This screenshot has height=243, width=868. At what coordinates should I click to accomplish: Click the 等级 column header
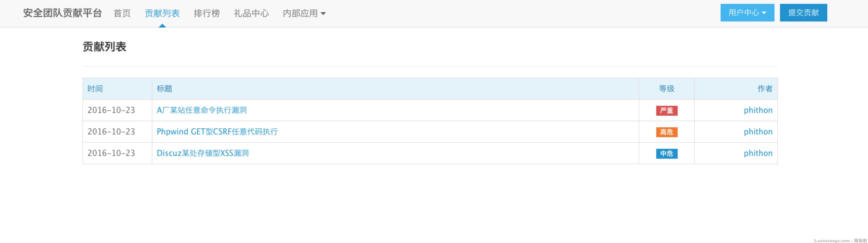pyautogui.click(x=666, y=89)
